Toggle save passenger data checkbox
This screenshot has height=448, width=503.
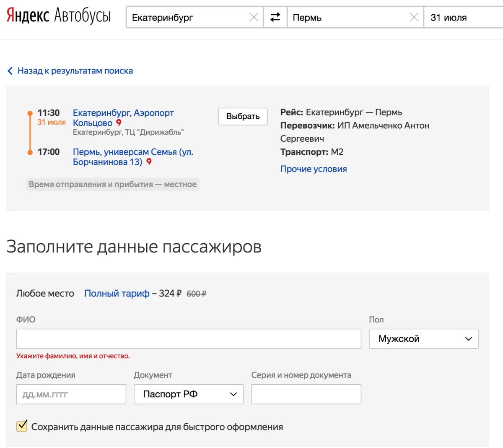pyautogui.click(x=22, y=426)
